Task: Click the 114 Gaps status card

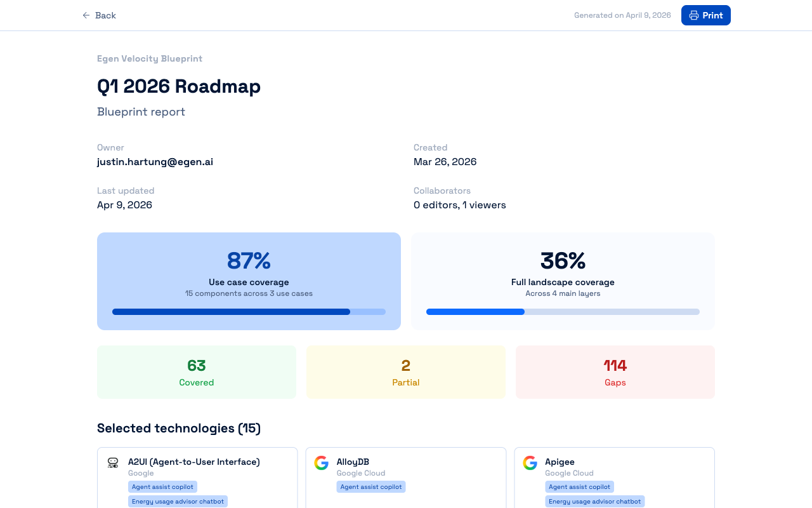Action: pyautogui.click(x=615, y=372)
